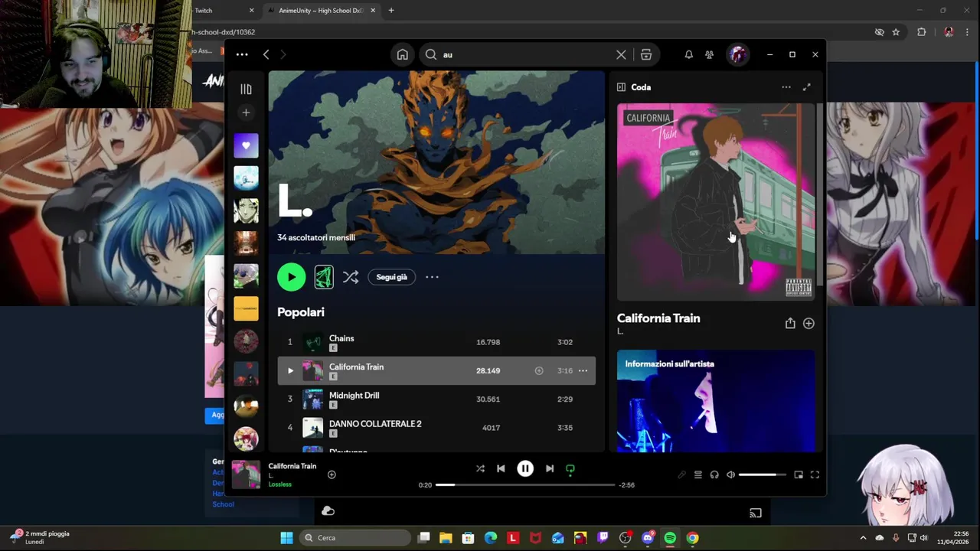
Task: Skip to next track
Action: (550, 468)
